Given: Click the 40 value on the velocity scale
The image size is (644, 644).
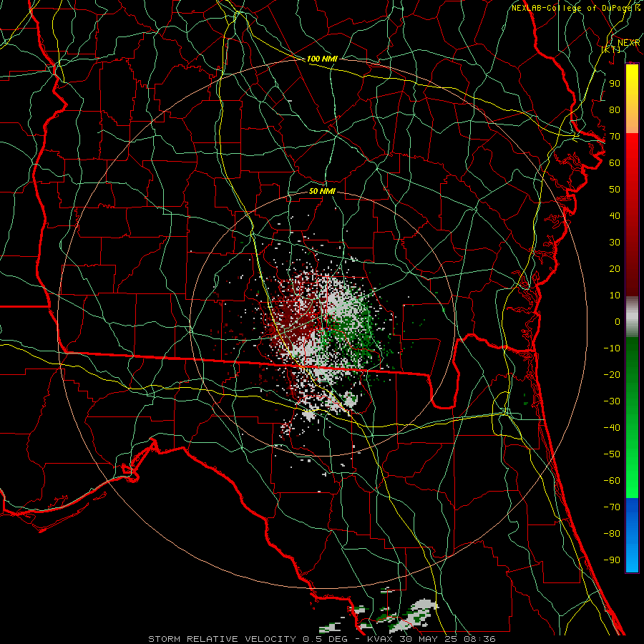Looking at the screenshot, I should 615,215.
